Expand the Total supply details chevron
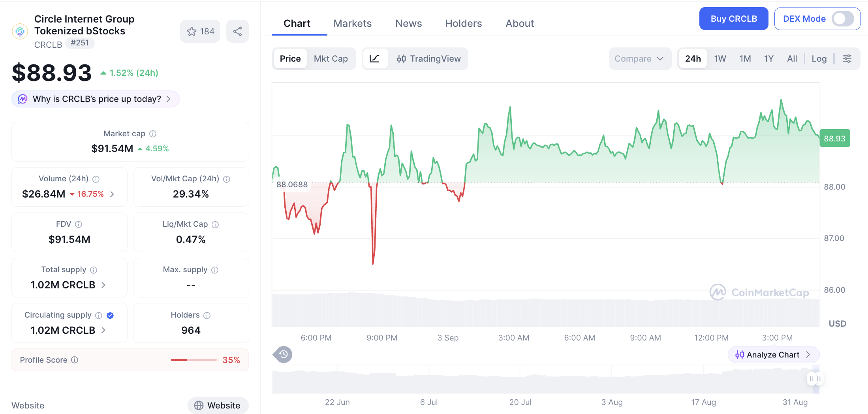 (x=103, y=285)
